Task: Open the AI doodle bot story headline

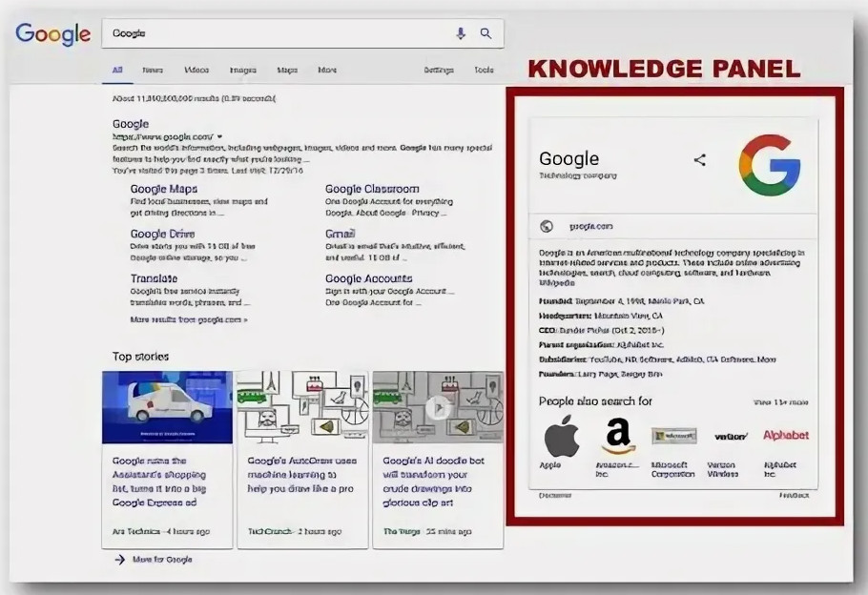Action: click(x=433, y=482)
